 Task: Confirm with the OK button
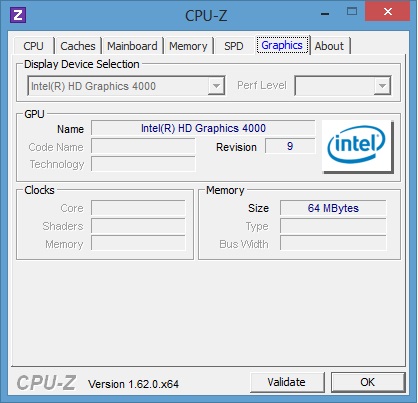click(x=368, y=382)
